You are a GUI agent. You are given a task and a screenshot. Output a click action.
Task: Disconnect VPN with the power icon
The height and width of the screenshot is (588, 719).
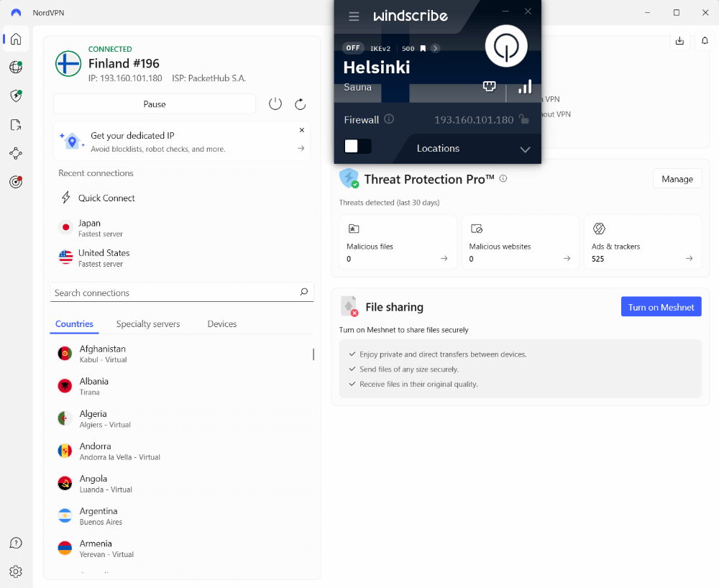coord(275,104)
